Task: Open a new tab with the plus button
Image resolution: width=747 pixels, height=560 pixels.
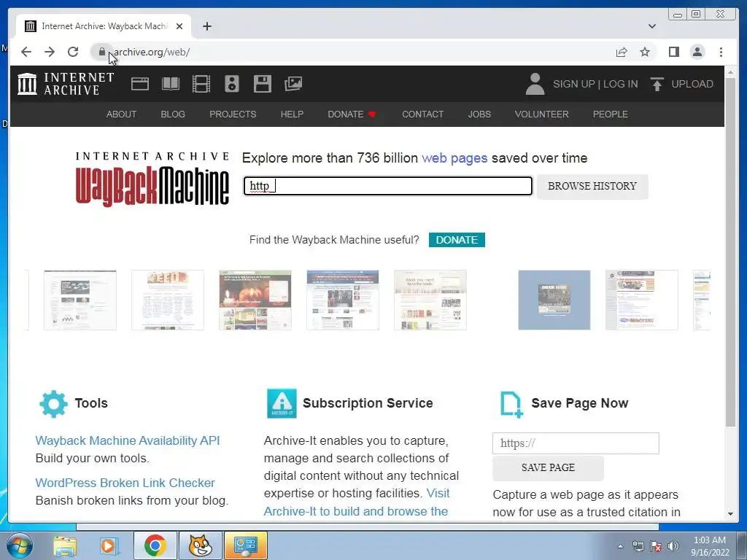Action: coord(206,26)
